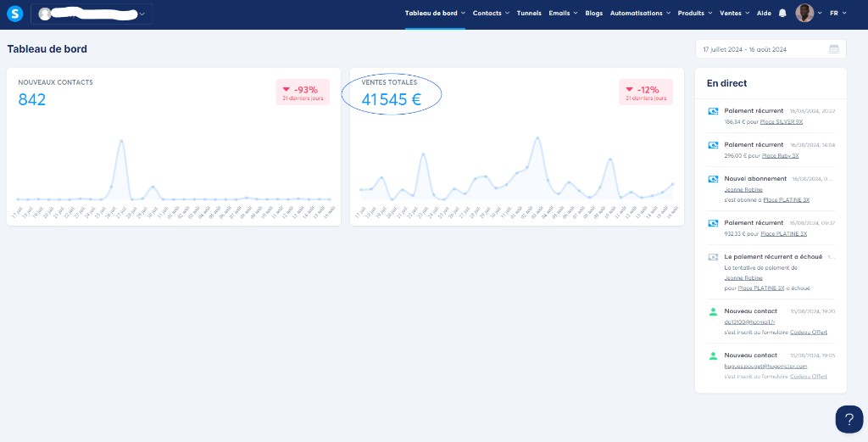Screen dimensions: 868x442
Task: Open chevron next to profile photo
Action: pyautogui.click(x=820, y=14)
